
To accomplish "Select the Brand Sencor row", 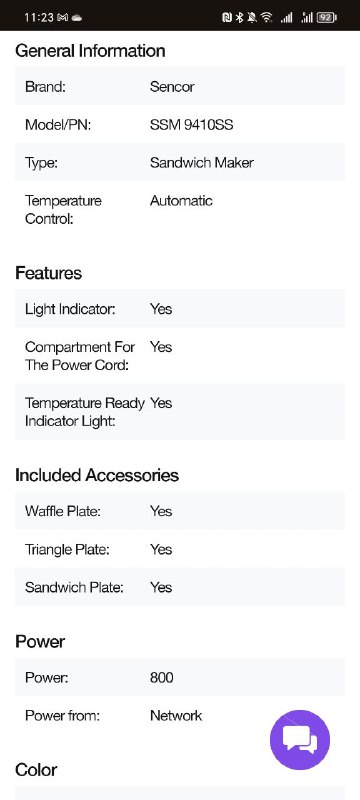I will 180,86.
